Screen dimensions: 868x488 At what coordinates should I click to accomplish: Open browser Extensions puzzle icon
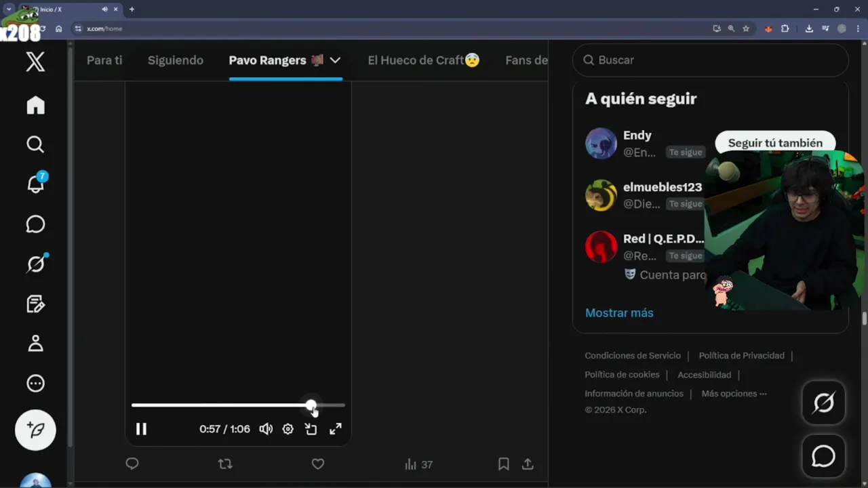pos(785,28)
